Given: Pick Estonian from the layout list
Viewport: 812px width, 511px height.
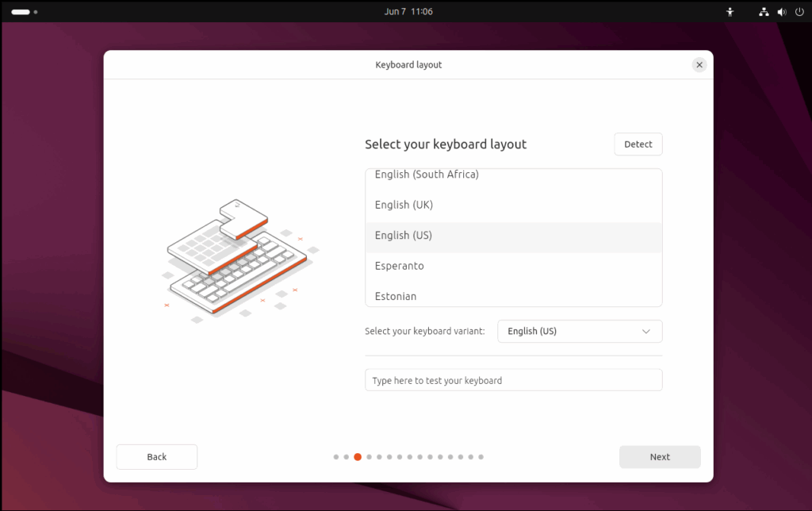Looking at the screenshot, I should click(513, 295).
